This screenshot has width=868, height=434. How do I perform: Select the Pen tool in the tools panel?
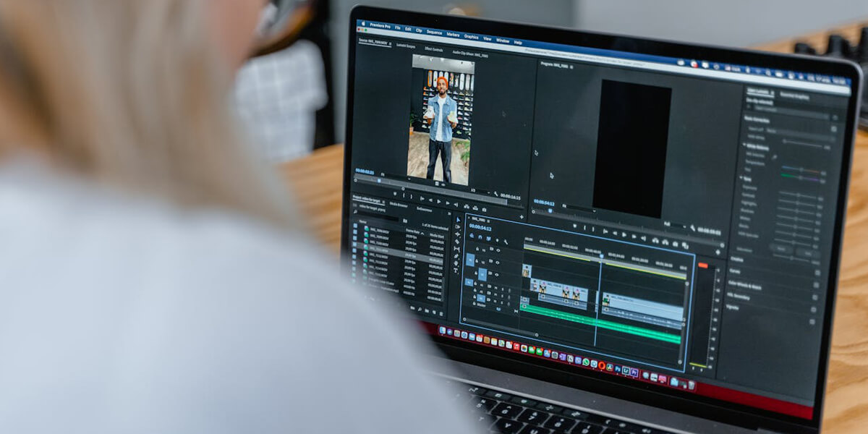click(456, 255)
